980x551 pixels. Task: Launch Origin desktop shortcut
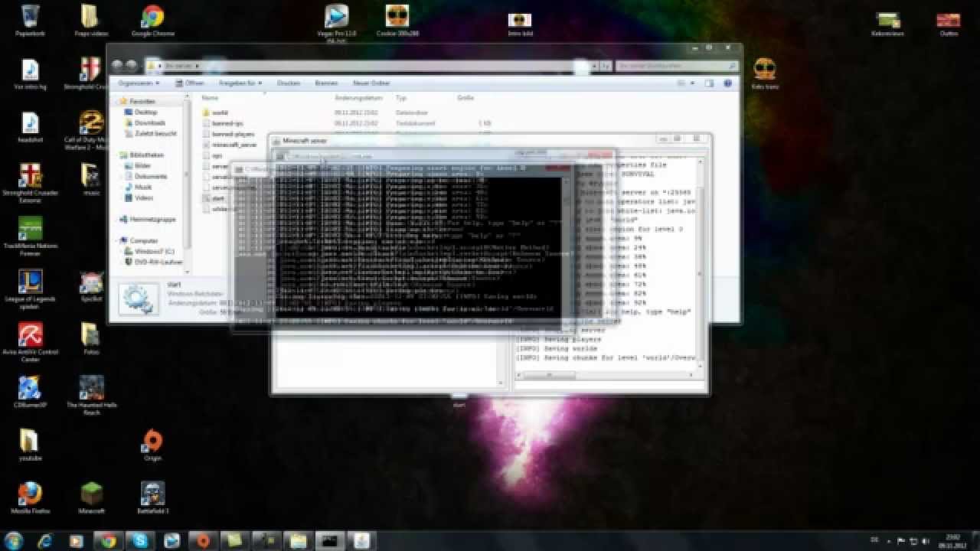(152, 445)
